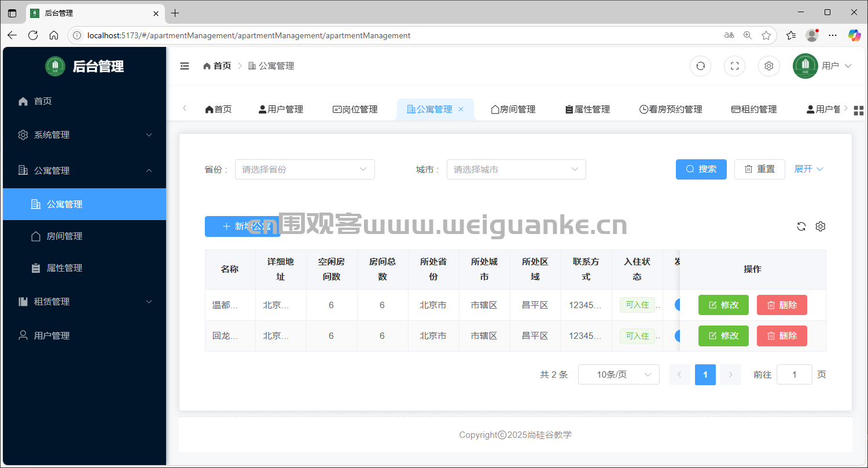
Task: Collapse 公寓管理 group in the sidebar
Action: (84, 171)
